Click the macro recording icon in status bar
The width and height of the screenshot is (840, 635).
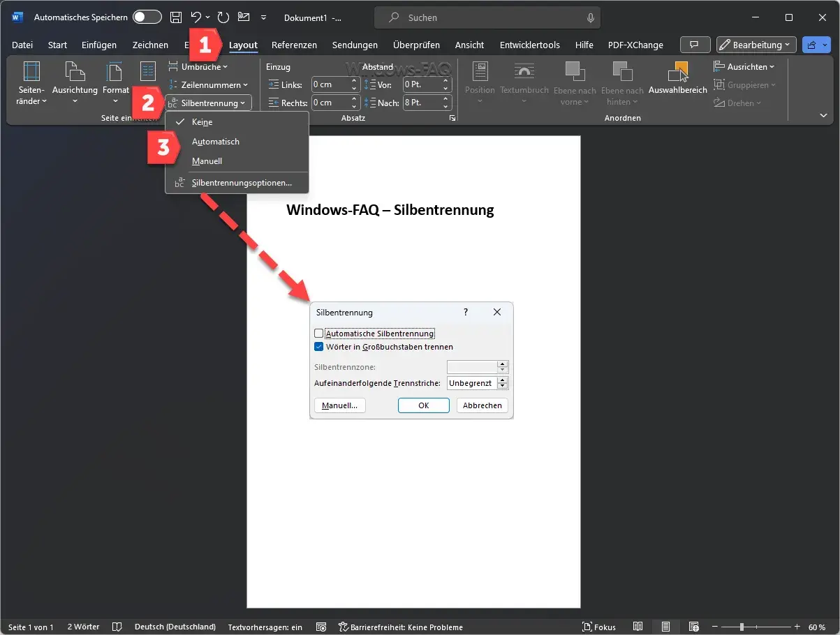pos(321,627)
